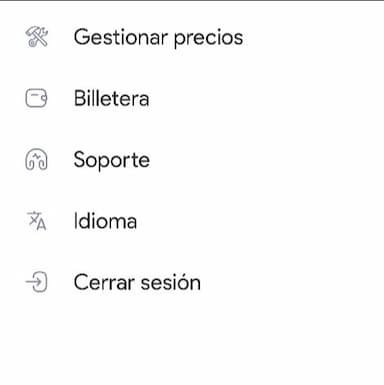Screen dimensions: 384x385
Task: Click the translate language icon
Action: [36, 221]
